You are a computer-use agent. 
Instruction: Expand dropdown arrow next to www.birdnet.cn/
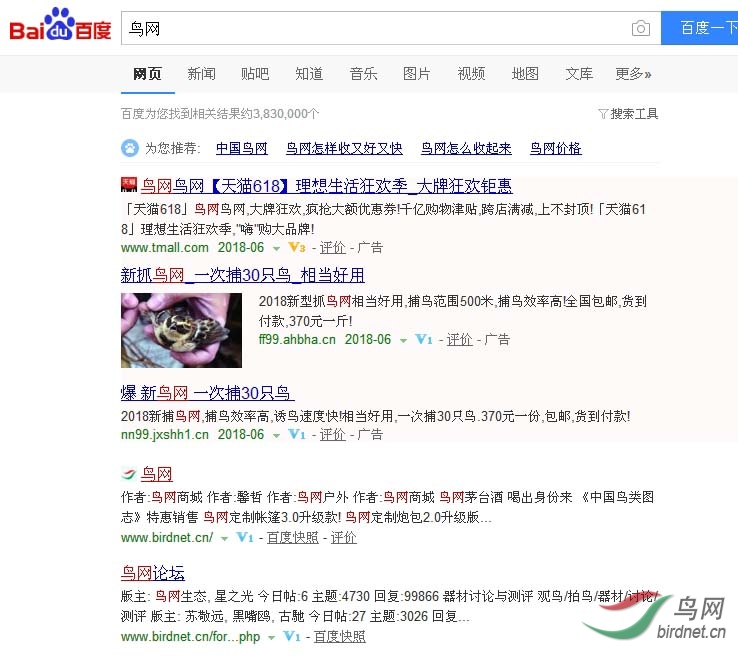(x=225, y=538)
